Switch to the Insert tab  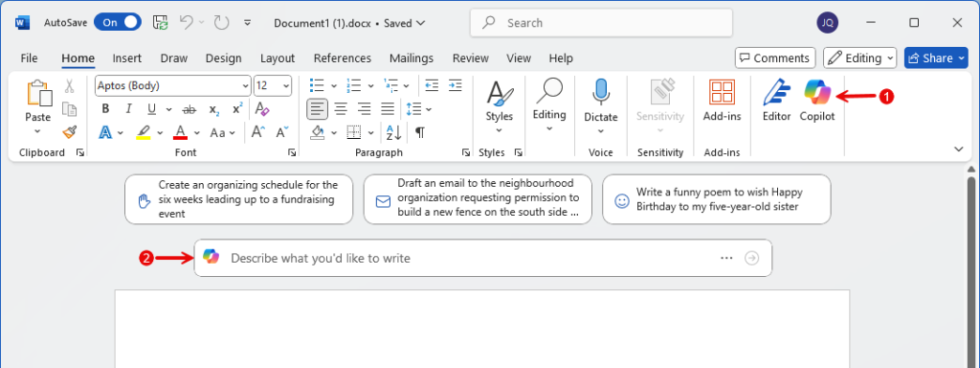[127, 58]
